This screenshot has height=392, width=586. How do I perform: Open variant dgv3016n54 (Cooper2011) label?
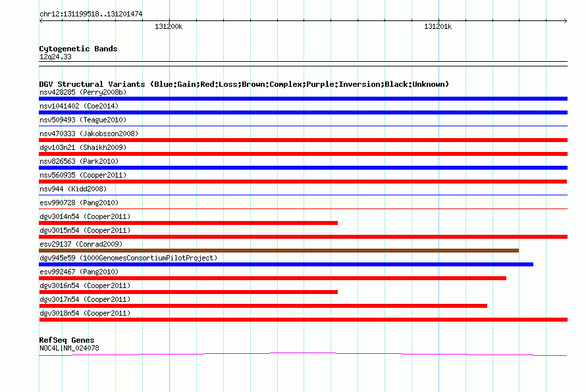85,285
